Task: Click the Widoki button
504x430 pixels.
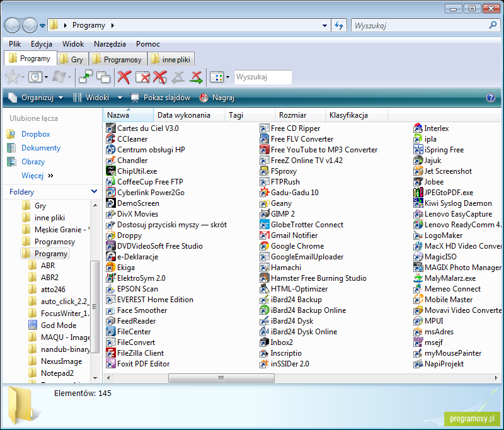Action: click(x=91, y=98)
